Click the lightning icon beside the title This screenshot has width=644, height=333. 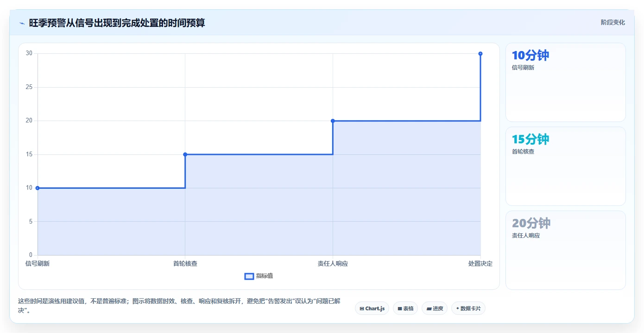tap(22, 23)
